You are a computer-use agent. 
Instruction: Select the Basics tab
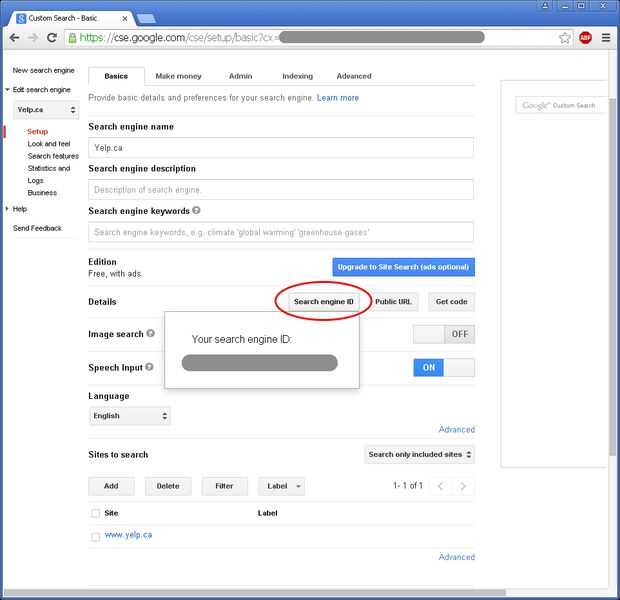(116, 76)
